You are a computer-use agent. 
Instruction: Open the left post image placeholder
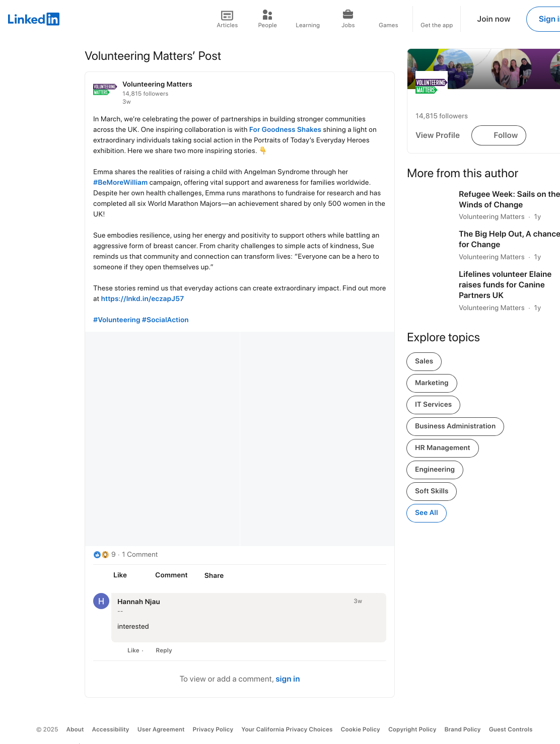tap(162, 439)
